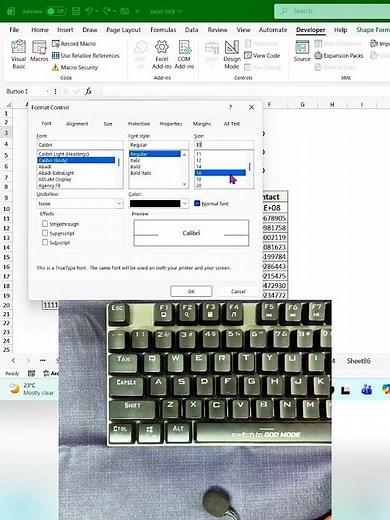Switch to the Properties tab
This screenshot has height=520, width=390.
pos(171,124)
